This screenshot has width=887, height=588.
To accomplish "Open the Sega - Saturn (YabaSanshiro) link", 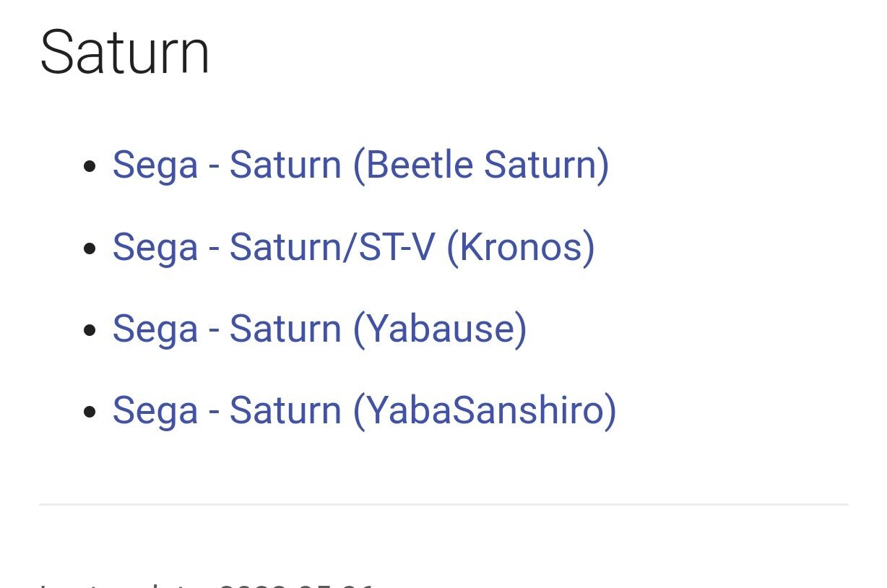I will tap(364, 410).
